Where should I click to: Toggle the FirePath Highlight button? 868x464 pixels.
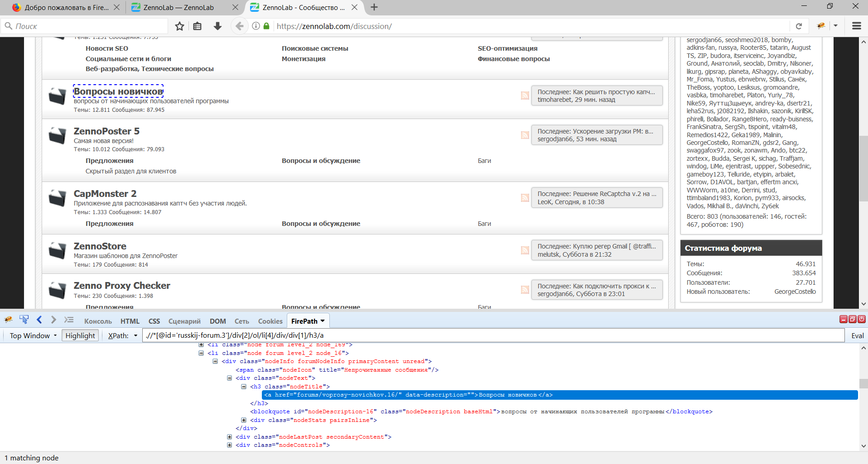[x=80, y=335]
